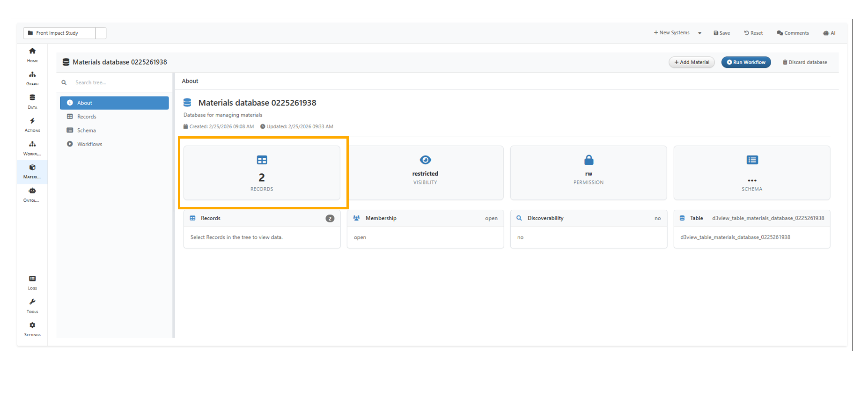Select the Workflows tree item

(89, 144)
